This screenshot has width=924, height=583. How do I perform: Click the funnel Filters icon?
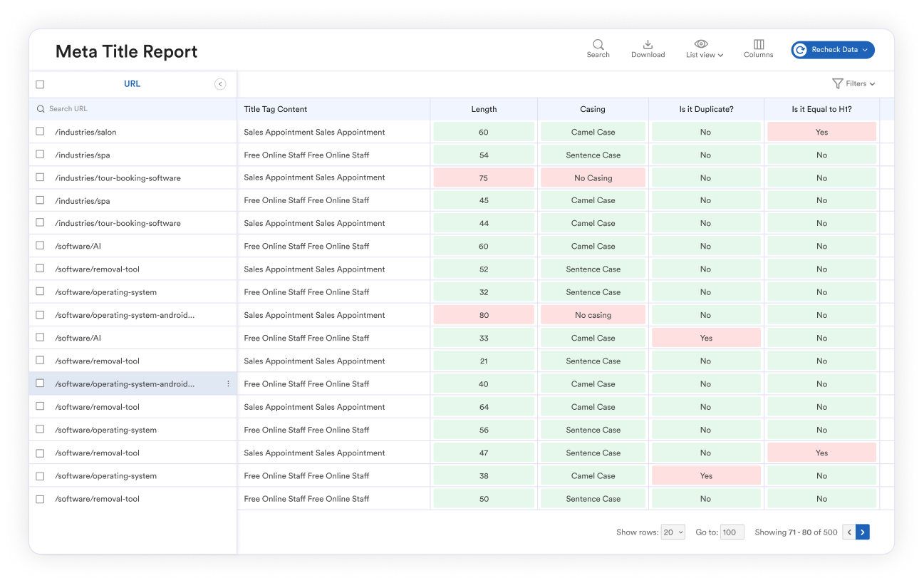(838, 84)
